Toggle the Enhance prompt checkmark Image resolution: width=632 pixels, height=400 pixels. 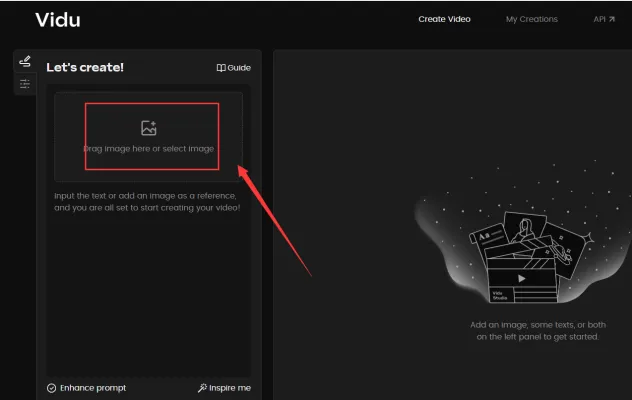51,388
